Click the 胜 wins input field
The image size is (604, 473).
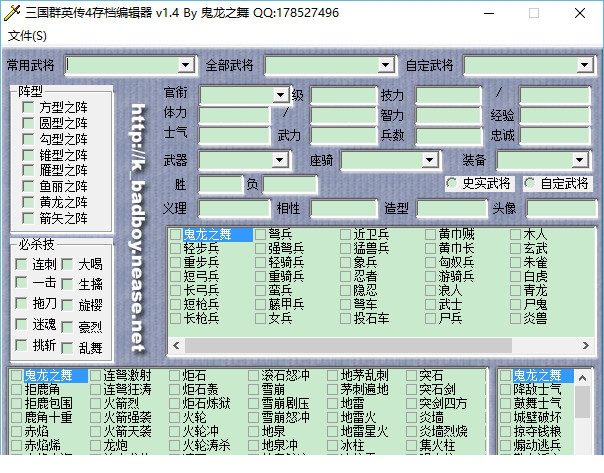coord(221,184)
